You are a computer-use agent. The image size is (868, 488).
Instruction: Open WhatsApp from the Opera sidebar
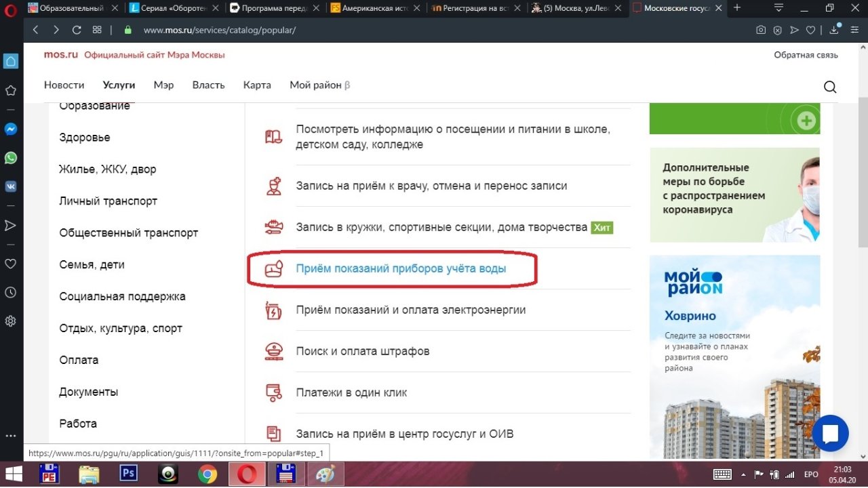[11, 158]
